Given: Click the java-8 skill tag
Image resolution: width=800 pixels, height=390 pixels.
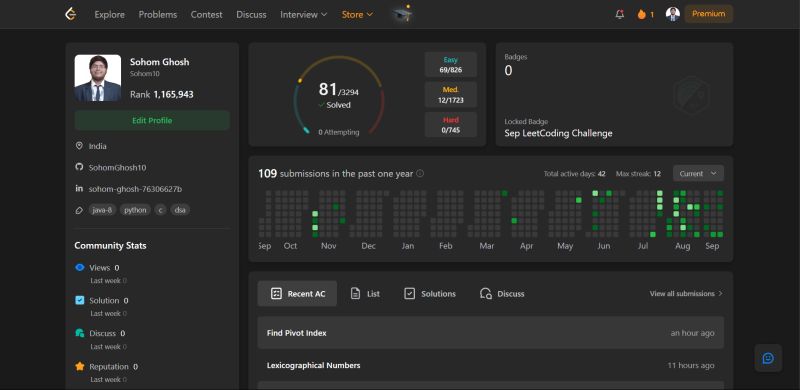Looking at the screenshot, I should (102, 210).
